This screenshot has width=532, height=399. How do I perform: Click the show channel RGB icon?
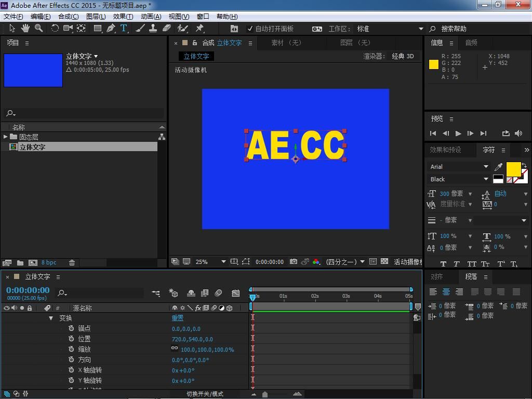pyautogui.click(x=316, y=262)
